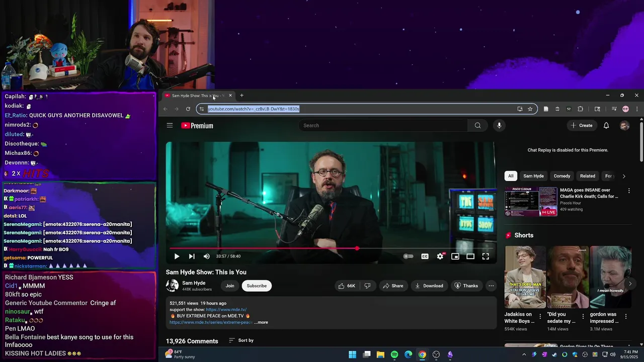
Task: Click the Thanks button
Action: 466,286
